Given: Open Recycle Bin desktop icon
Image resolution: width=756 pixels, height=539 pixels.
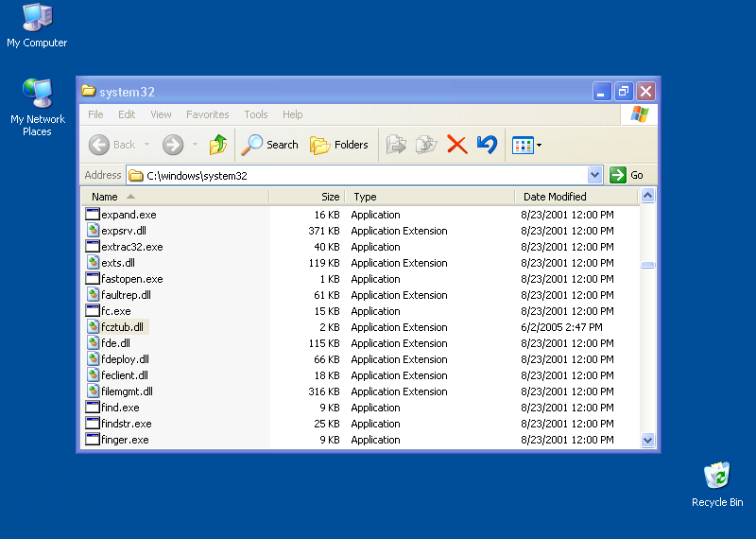Looking at the screenshot, I should click(717, 476).
